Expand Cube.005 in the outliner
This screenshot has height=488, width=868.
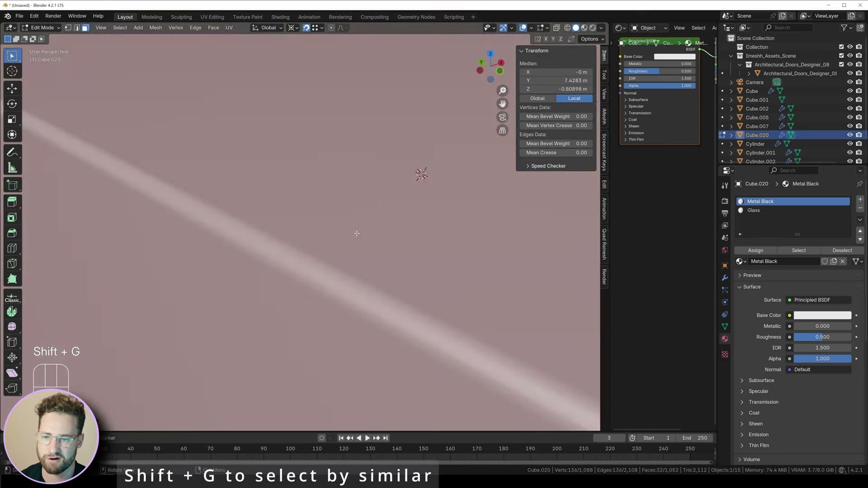pyautogui.click(x=731, y=117)
